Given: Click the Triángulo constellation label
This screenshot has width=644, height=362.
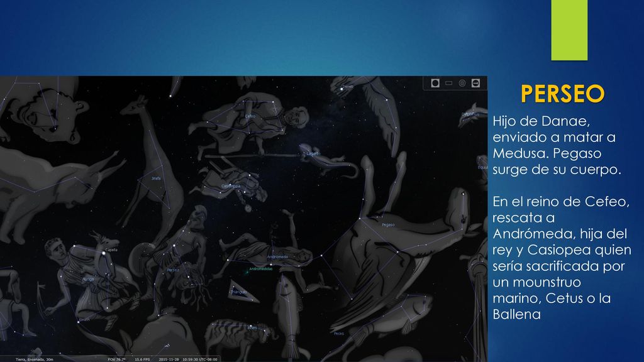Looking at the screenshot, I should (x=238, y=292).
